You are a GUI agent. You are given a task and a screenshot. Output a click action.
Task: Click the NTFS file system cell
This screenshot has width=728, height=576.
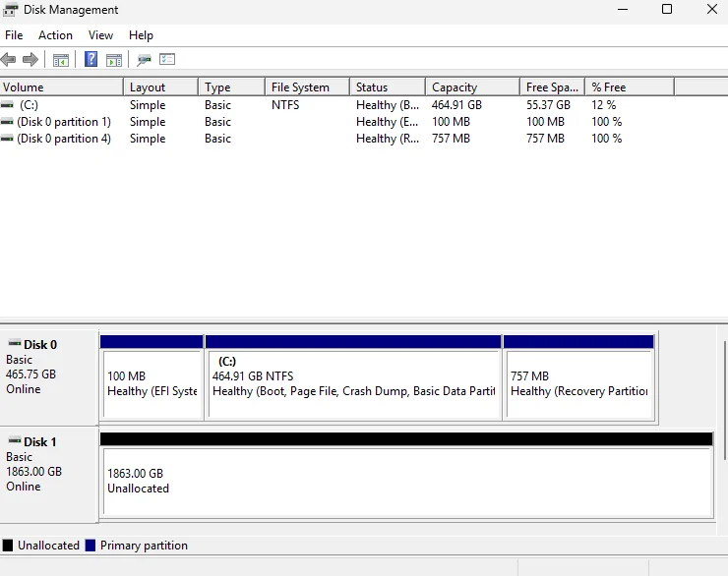tap(285, 105)
